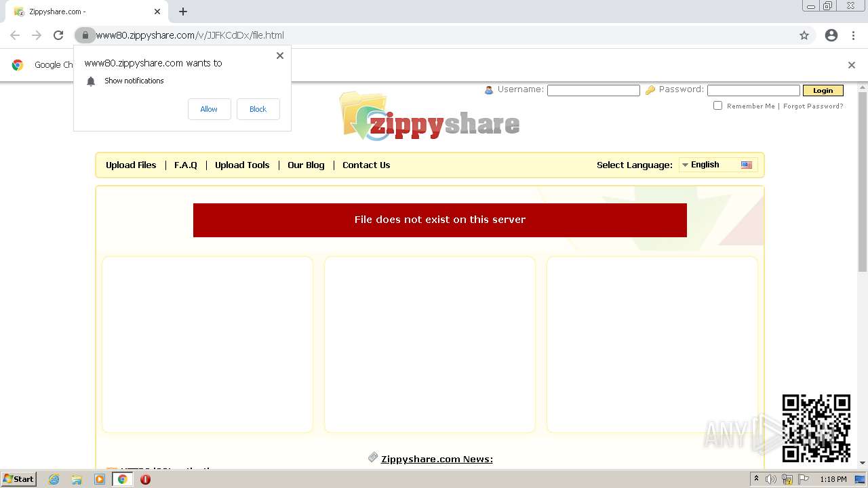This screenshot has height=488, width=868.
Task: Click the Action Center flag icon
Action: 804,479
